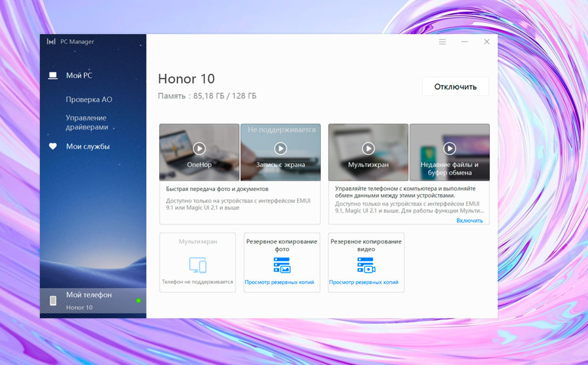588x365 pixels.
Task: Open Проверка АО in sidebar
Action: click(89, 99)
